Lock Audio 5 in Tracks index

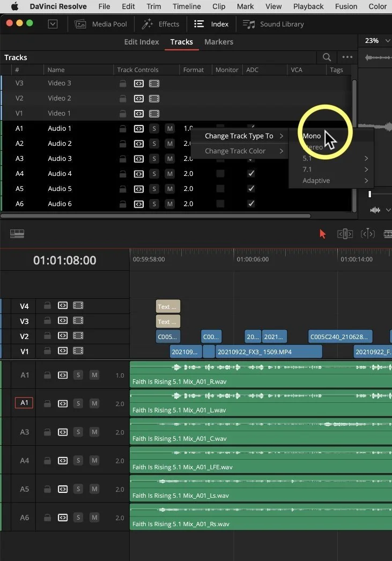pyautogui.click(x=123, y=189)
